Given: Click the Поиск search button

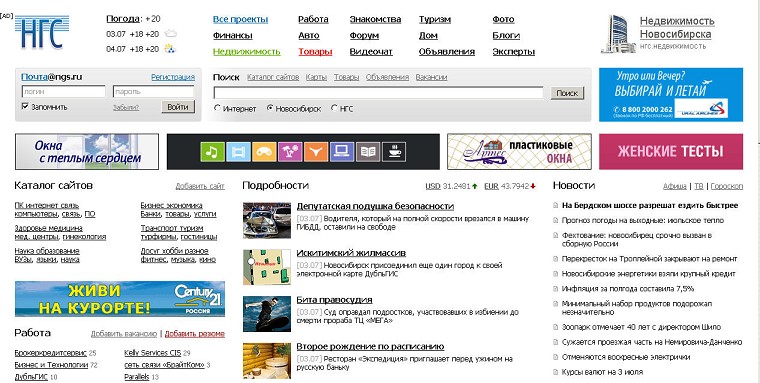Looking at the screenshot, I should tap(567, 93).
